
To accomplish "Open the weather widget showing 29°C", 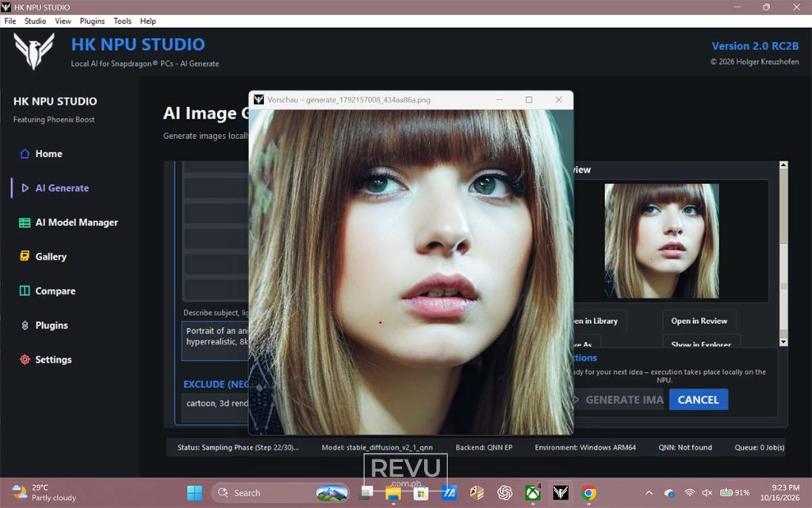I will click(44, 492).
